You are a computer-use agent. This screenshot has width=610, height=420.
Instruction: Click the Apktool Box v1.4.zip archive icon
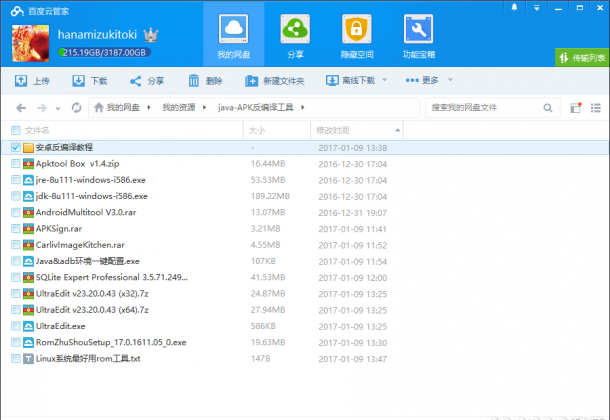[28, 164]
